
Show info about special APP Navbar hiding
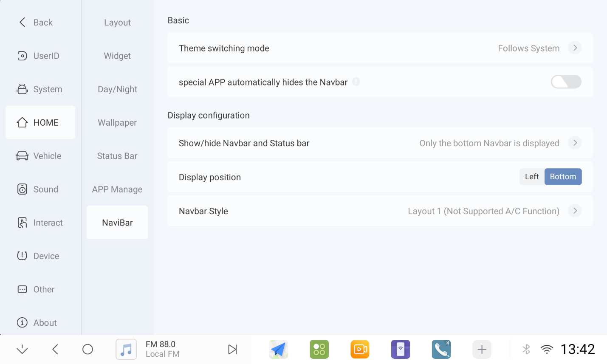click(x=356, y=82)
